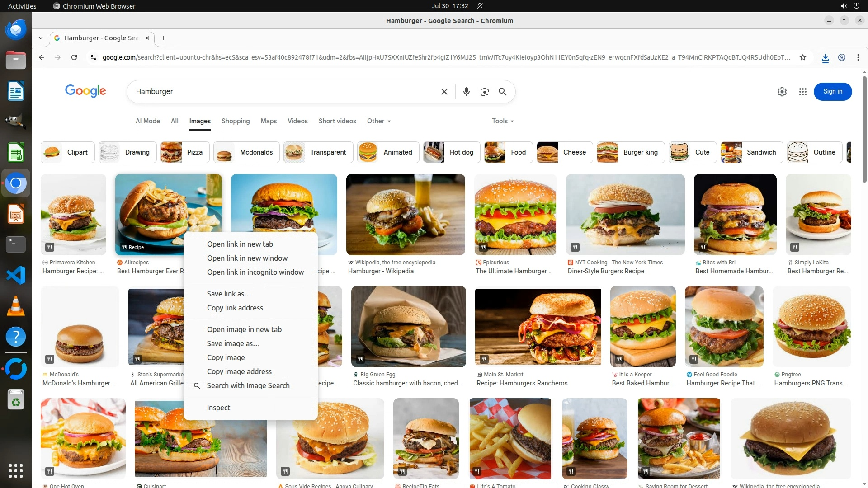The image size is (868, 488).
Task: Clear the search box with X icon
Action: pos(444,92)
